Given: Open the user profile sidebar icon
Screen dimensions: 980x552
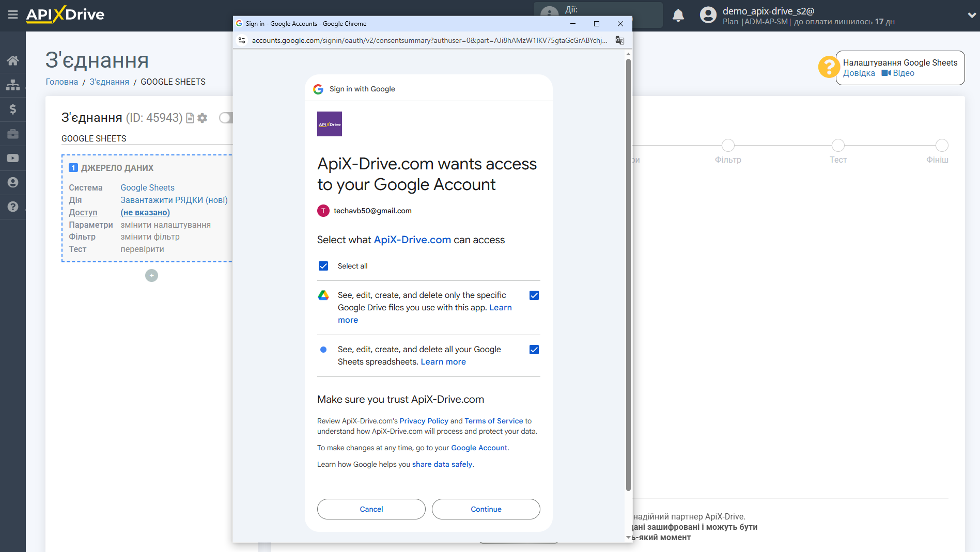Looking at the screenshot, I should pos(13,182).
